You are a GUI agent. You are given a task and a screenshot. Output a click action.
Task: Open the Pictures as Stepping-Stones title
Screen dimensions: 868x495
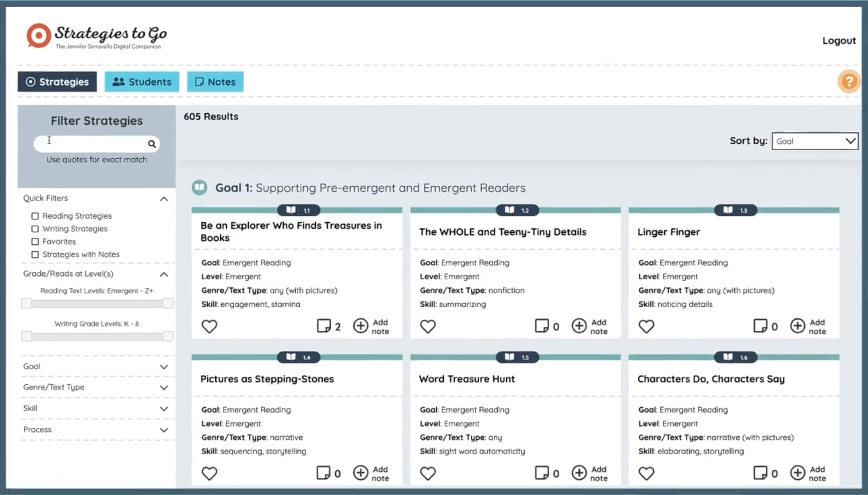pyautogui.click(x=267, y=379)
